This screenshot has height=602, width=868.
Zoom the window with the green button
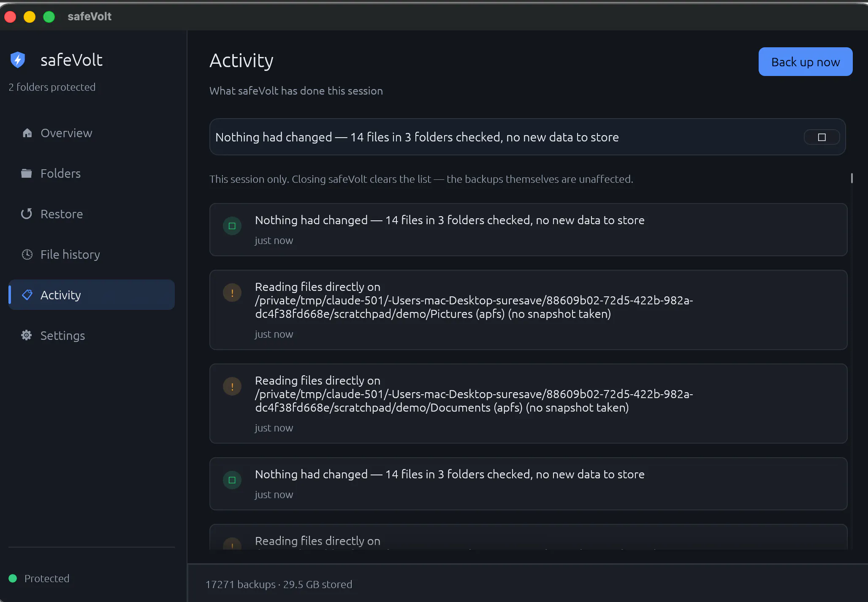click(49, 16)
